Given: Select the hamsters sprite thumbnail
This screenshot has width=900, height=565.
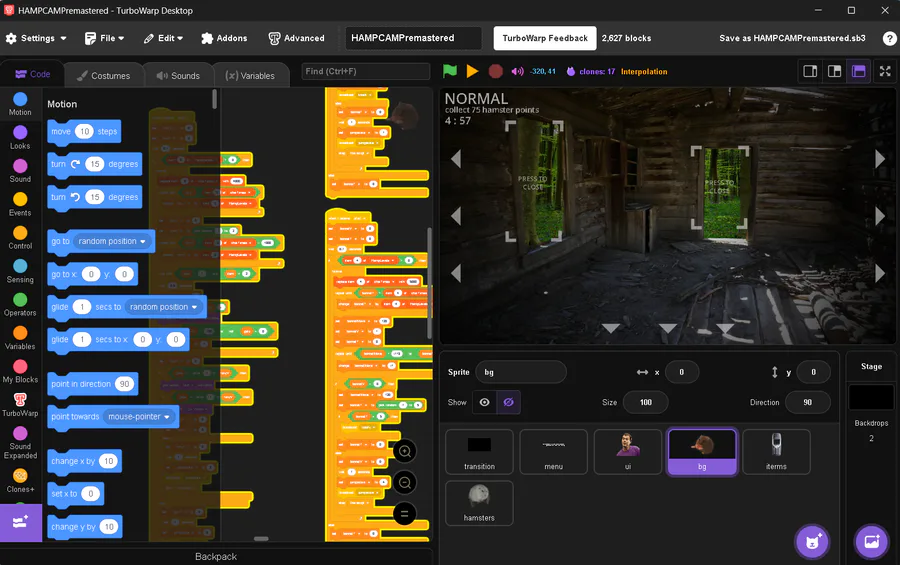Looking at the screenshot, I should [479, 503].
